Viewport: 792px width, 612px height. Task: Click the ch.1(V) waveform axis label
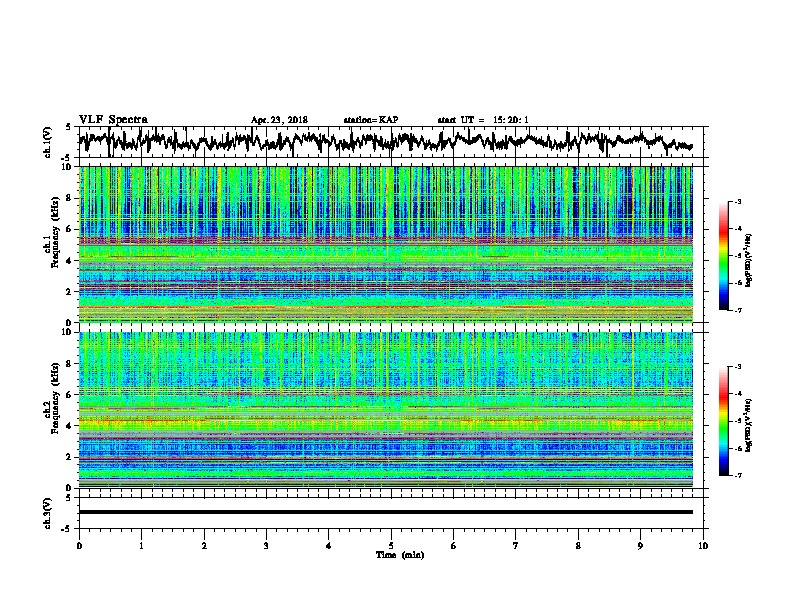48,142
